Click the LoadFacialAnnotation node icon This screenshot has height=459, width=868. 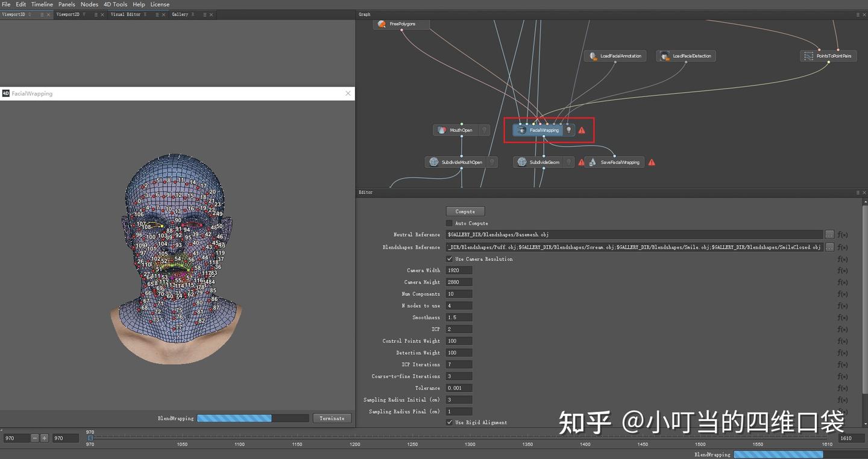pos(594,55)
